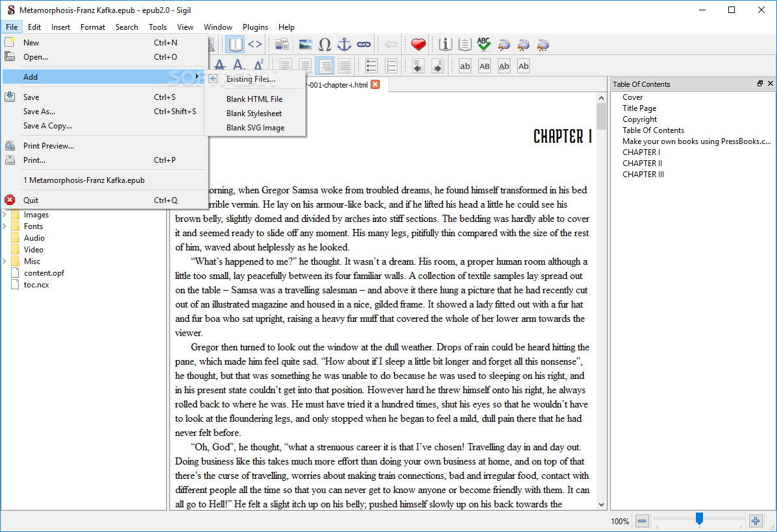Open the Tools menu
This screenshot has height=532, width=777.
pos(158,27)
